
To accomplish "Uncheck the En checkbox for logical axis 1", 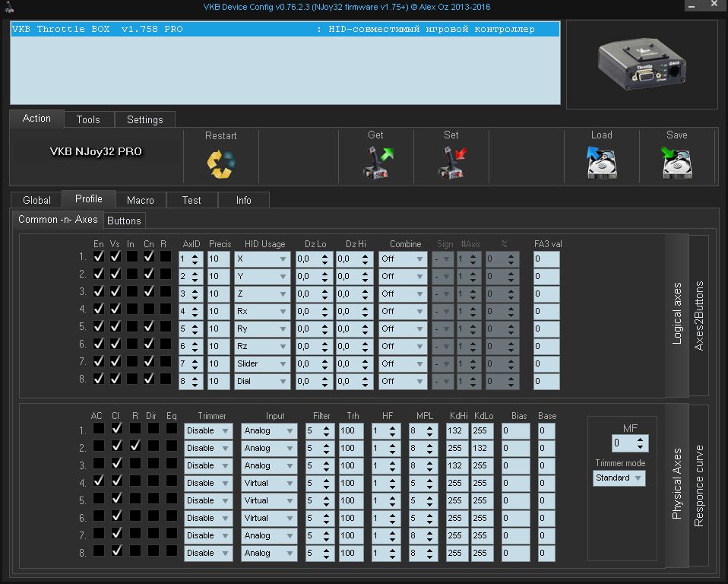I will [99, 257].
